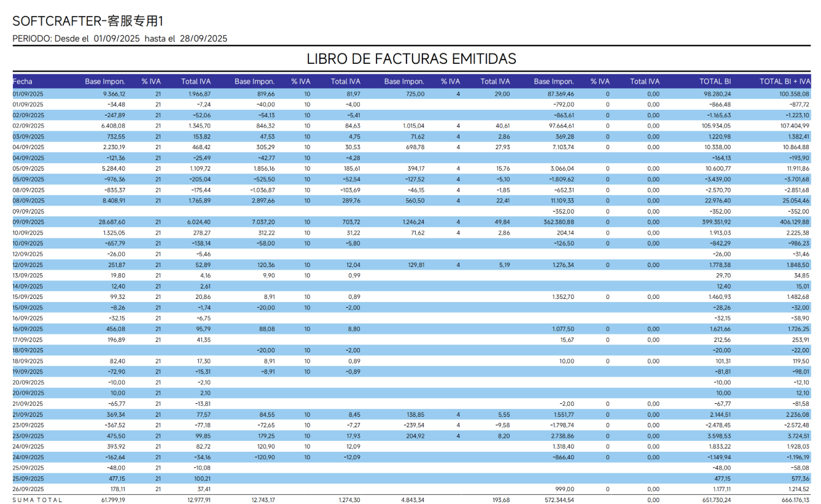Screen dimensions: 821x504
Task: Click the report title LIBRO DE FACTURAS EMITIDAS
Action: pos(411,59)
